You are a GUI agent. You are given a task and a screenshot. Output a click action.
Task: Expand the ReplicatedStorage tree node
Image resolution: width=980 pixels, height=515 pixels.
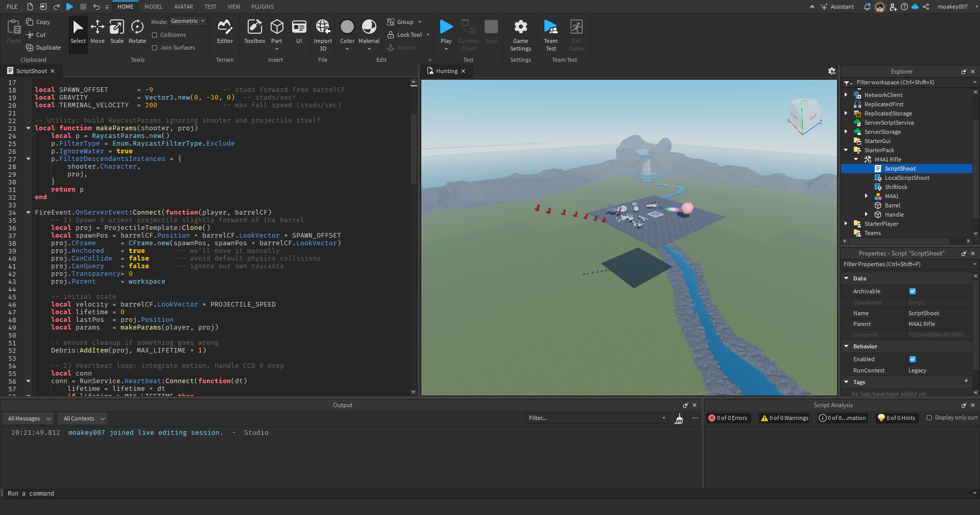[846, 113]
